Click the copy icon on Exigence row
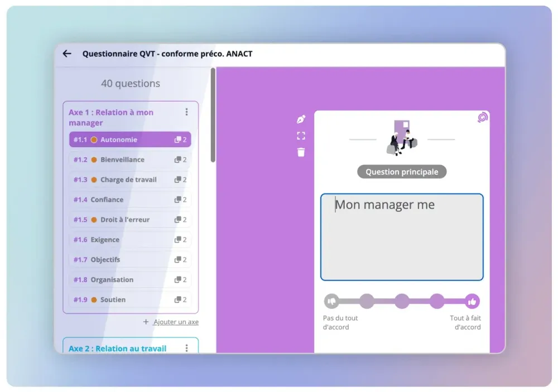The image size is (558, 392). (177, 239)
